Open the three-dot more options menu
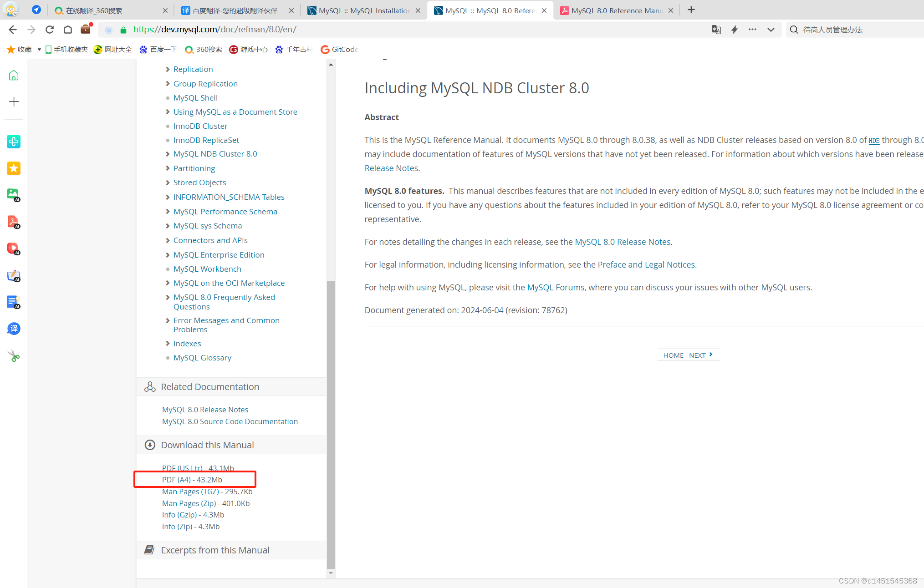 [x=752, y=30]
